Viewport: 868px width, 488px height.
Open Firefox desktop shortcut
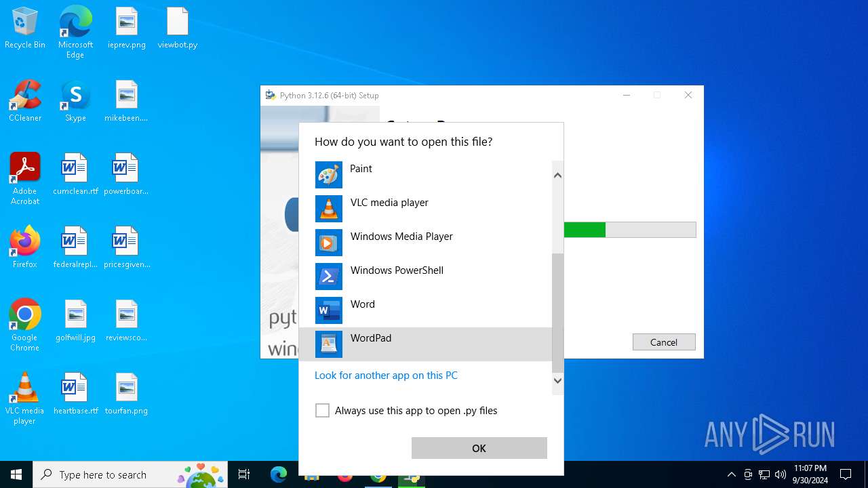(x=25, y=248)
